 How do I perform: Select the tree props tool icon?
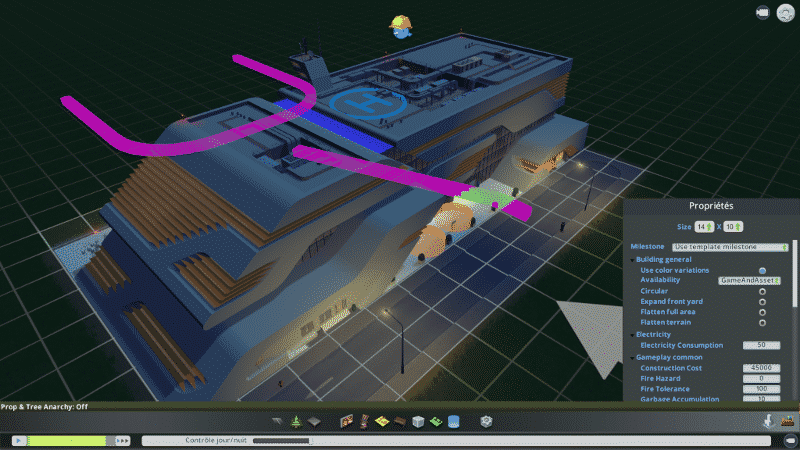coord(295,422)
